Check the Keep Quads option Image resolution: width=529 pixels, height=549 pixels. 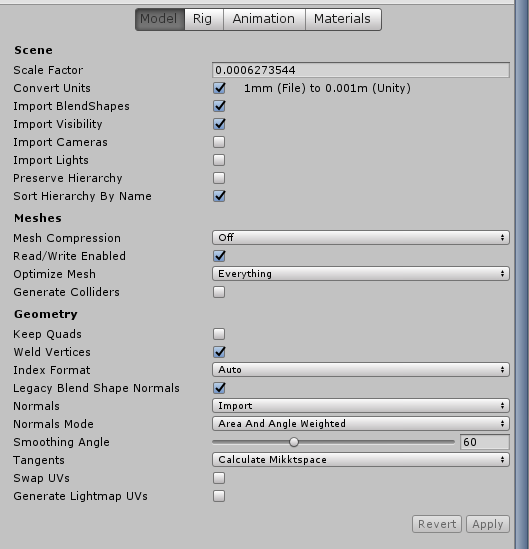pyautogui.click(x=219, y=334)
